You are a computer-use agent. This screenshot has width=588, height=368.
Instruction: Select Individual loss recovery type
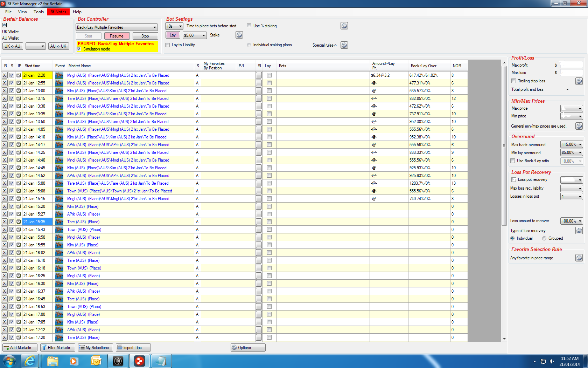click(x=512, y=238)
